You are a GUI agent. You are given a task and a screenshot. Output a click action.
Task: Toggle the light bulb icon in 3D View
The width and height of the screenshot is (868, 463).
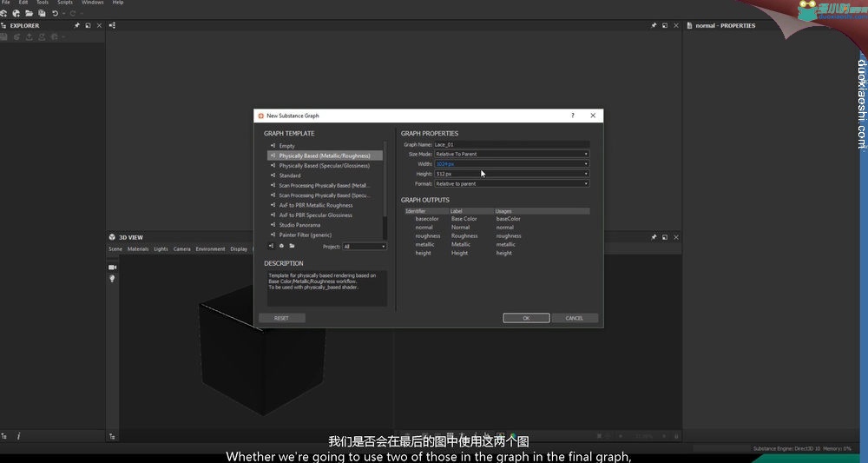coord(112,279)
